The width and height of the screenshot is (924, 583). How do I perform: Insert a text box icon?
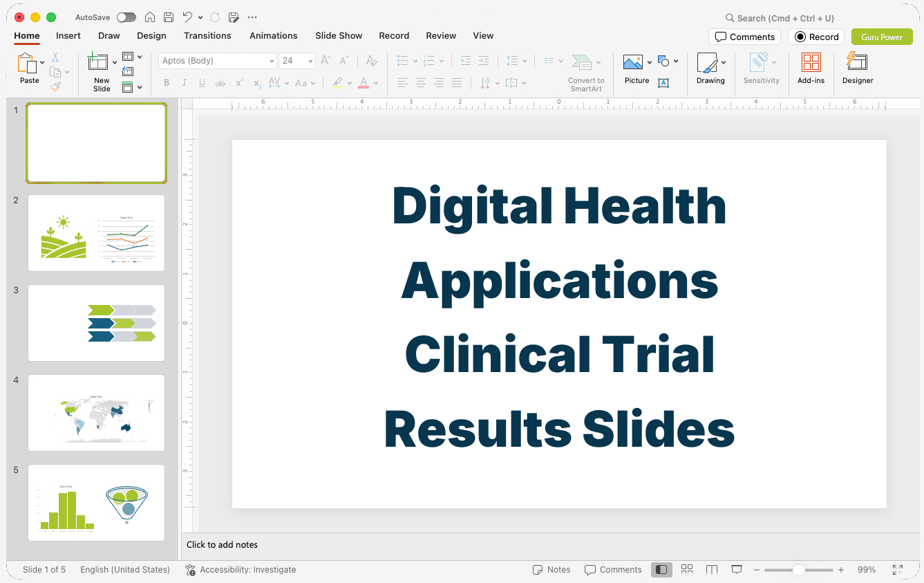(x=663, y=83)
